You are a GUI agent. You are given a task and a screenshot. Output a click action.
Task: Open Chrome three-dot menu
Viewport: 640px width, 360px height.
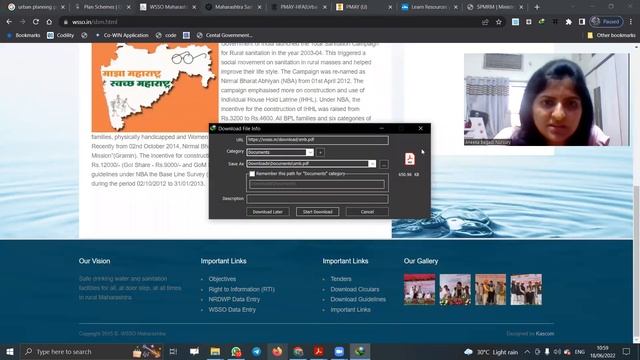(x=631, y=22)
